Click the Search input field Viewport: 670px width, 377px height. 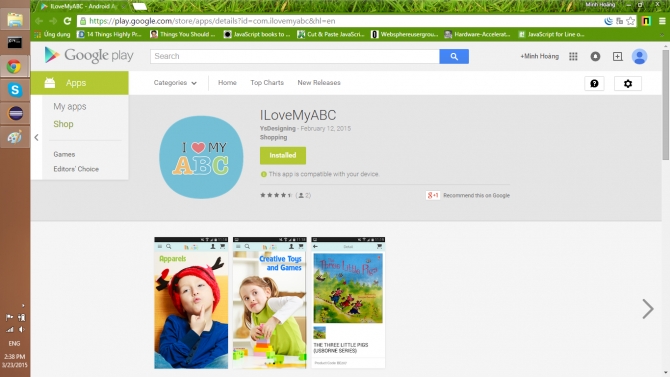(295, 56)
